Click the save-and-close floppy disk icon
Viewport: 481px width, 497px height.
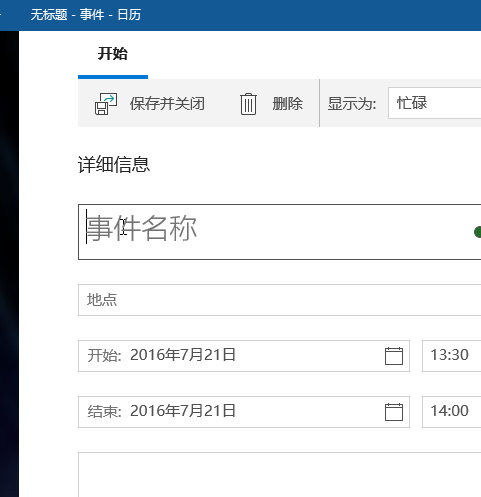(106, 104)
